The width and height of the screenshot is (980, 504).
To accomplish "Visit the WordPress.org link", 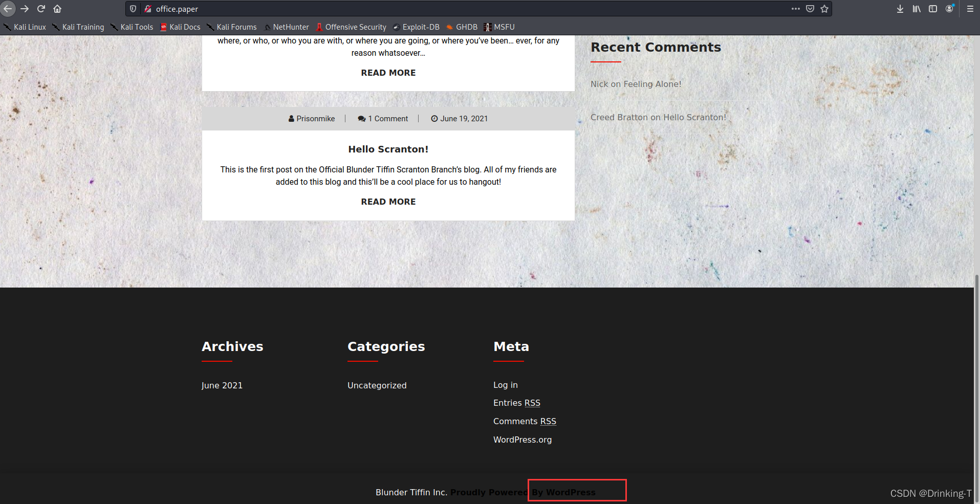I will (522, 440).
